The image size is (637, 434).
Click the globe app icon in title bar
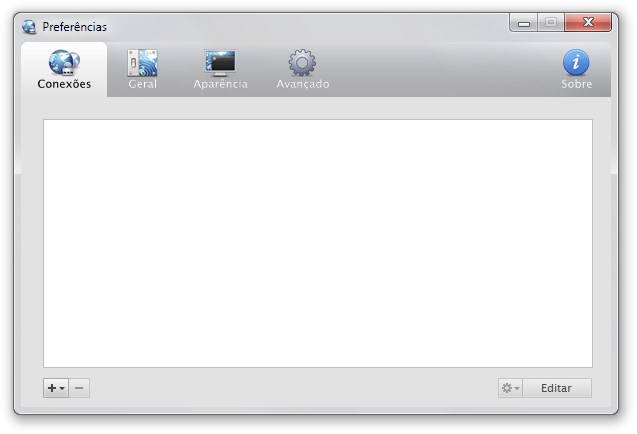[29, 27]
